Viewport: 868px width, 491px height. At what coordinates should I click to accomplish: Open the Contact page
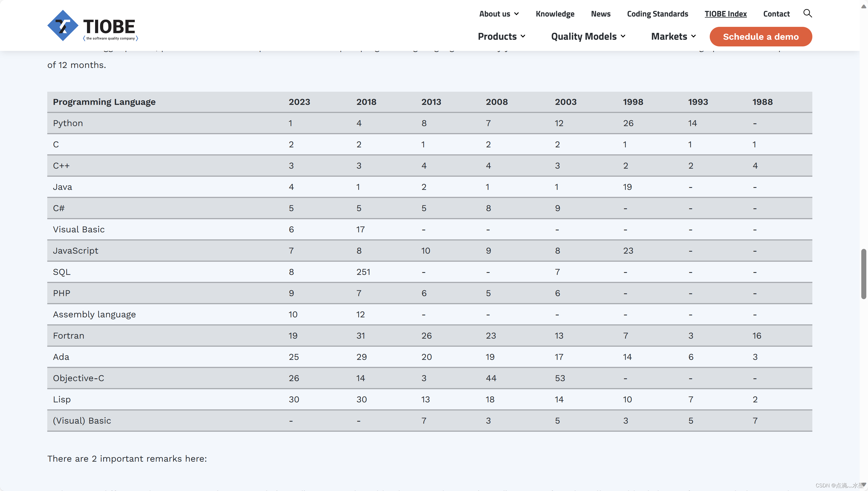[776, 14]
